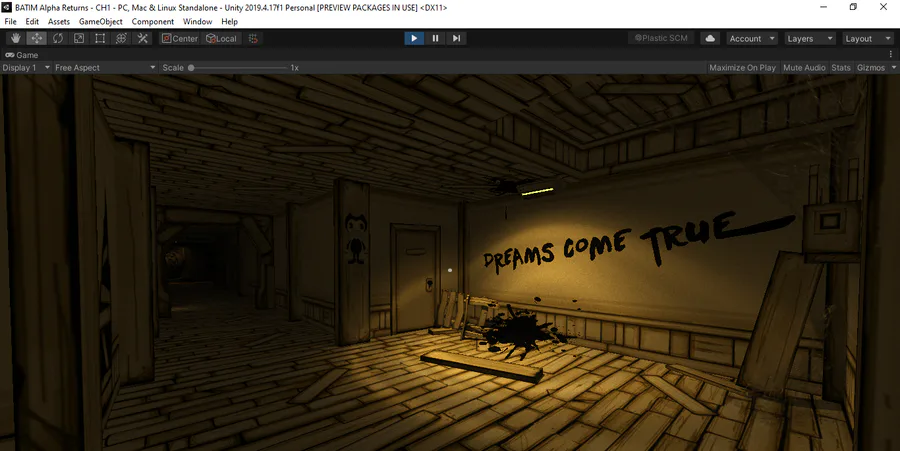Open the Assets menu

tap(59, 22)
